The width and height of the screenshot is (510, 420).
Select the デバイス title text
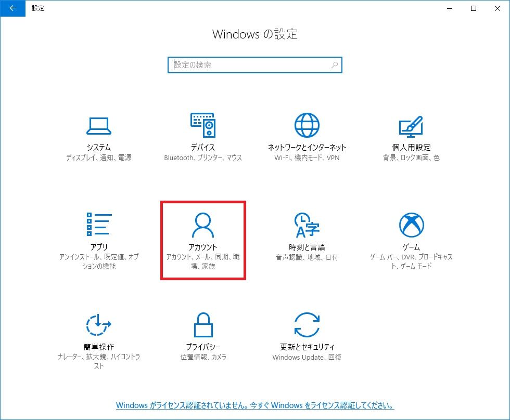(x=203, y=148)
